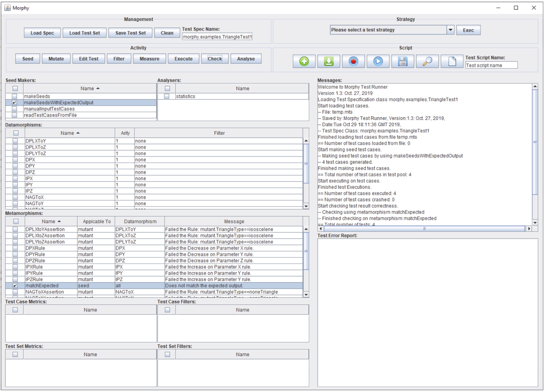Viewport: 544px width, 392px height.
Task: Tick the DPLXToY datamorphism checkbox
Action: [15, 141]
